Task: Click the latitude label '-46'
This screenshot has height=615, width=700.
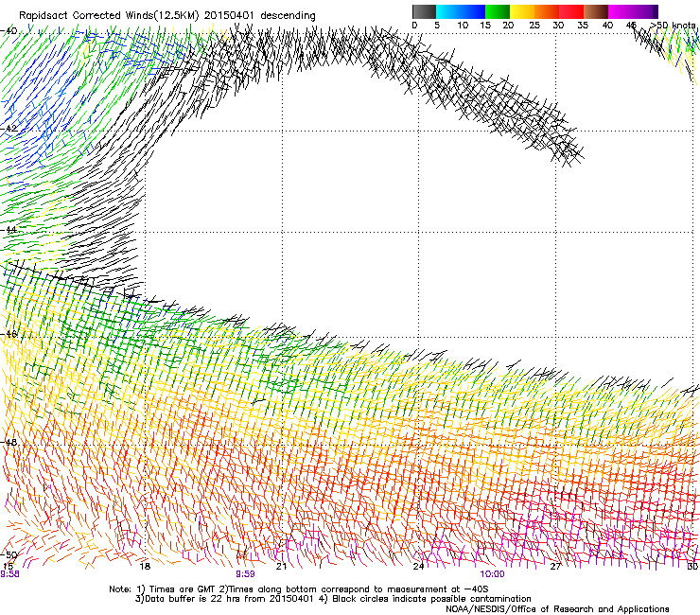Action: point(9,334)
